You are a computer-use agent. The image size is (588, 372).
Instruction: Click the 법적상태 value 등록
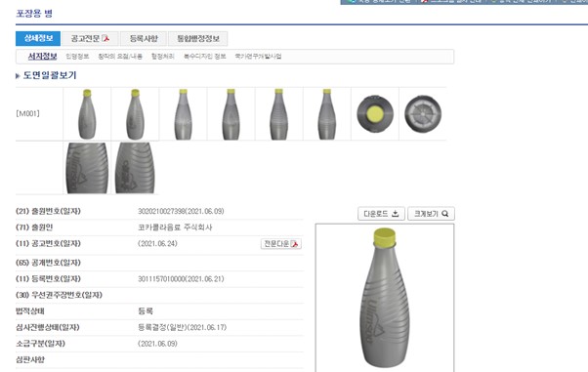pos(146,311)
